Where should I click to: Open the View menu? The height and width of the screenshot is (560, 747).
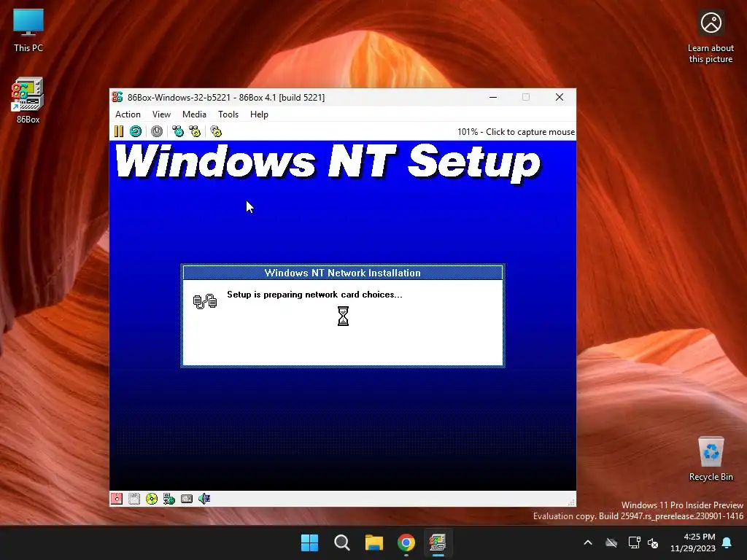click(x=161, y=114)
